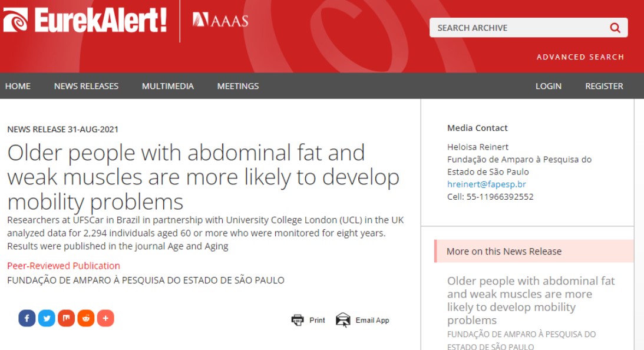The width and height of the screenshot is (644, 350).
Task: Open the related release headline in sidebar
Action: click(x=530, y=301)
